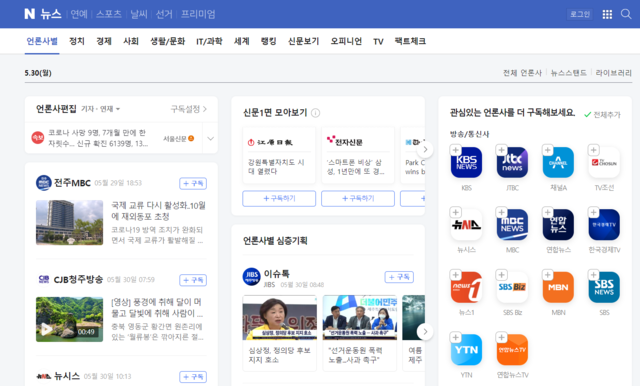
Task: Open the 선거운동원 폭력 article thumbnail
Action: (360, 317)
